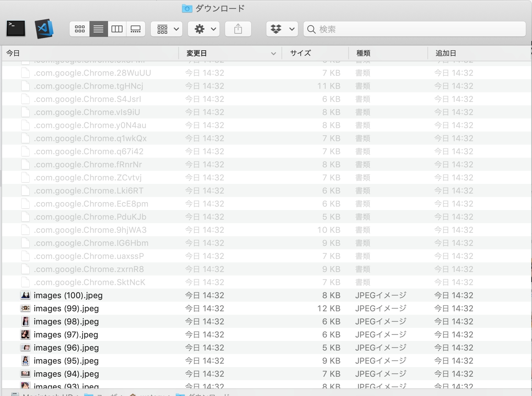This screenshot has width=532, height=396.
Task: Click thumbnail of images (98).jpeg
Action: 25,321
